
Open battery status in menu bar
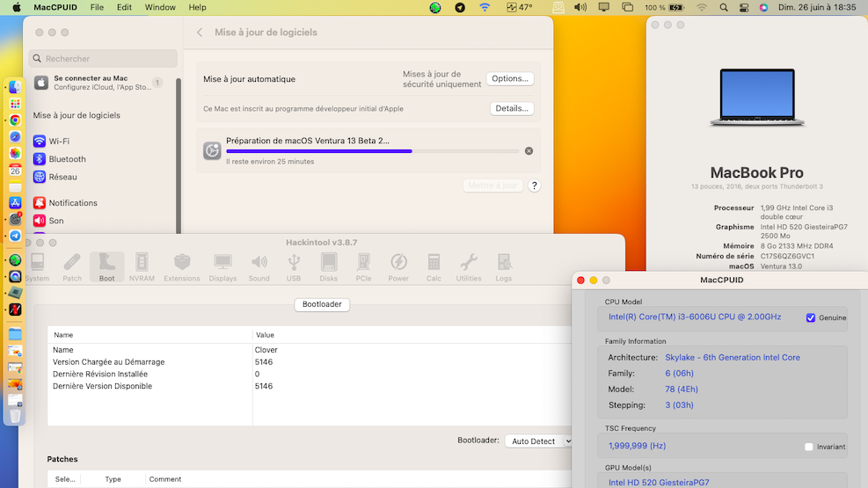pyautogui.click(x=664, y=7)
